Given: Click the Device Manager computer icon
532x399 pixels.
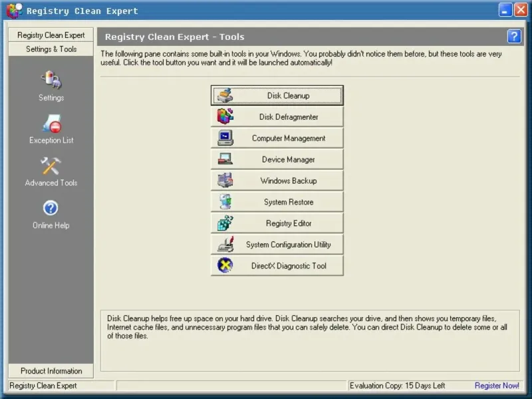Looking at the screenshot, I should (x=225, y=159).
